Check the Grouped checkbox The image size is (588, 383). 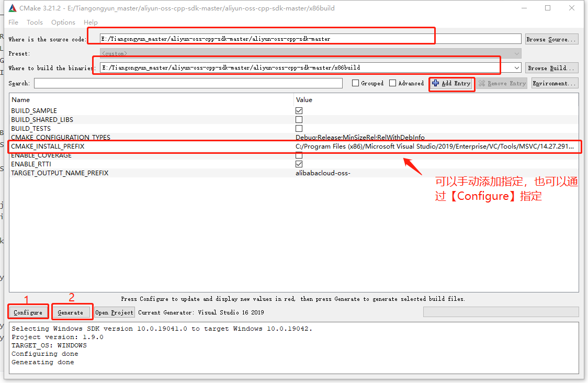click(x=356, y=83)
